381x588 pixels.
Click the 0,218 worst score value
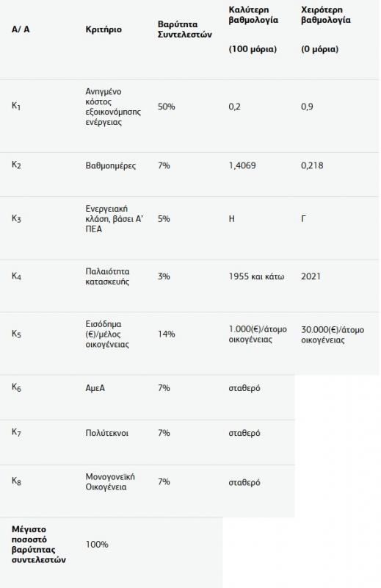pyautogui.click(x=312, y=166)
